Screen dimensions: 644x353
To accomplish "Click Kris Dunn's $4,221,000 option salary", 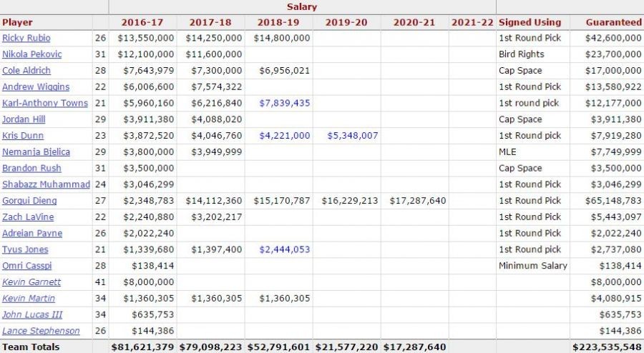I will [285, 136].
